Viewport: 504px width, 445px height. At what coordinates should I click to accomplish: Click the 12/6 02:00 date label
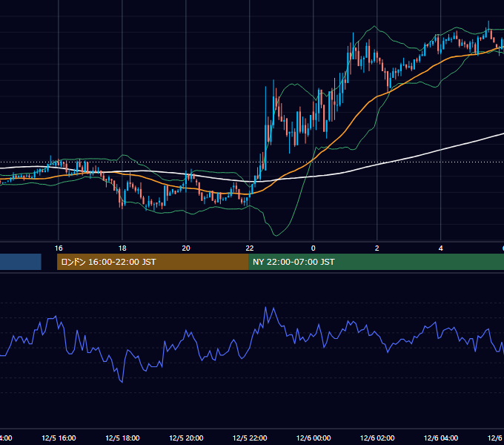click(377, 438)
